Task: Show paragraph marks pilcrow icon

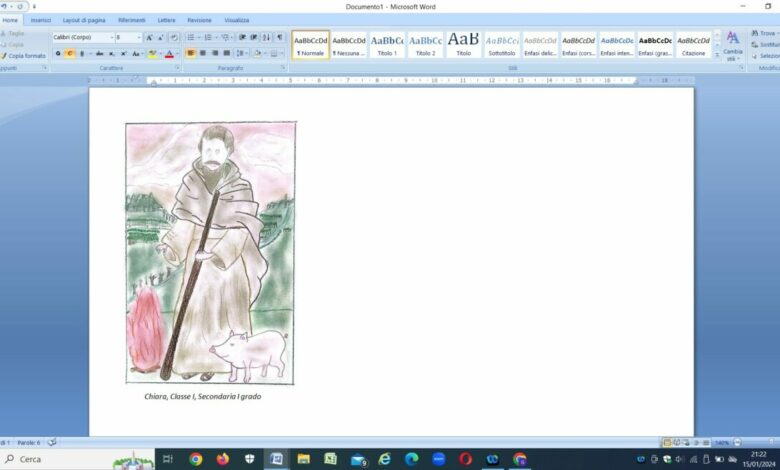Action: click(x=280, y=38)
